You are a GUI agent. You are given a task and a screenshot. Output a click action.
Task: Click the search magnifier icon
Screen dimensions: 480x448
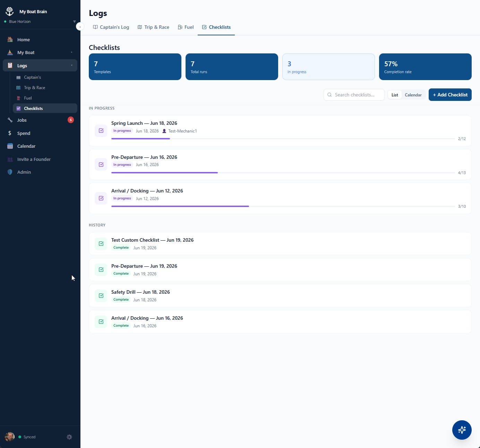coord(329,95)
